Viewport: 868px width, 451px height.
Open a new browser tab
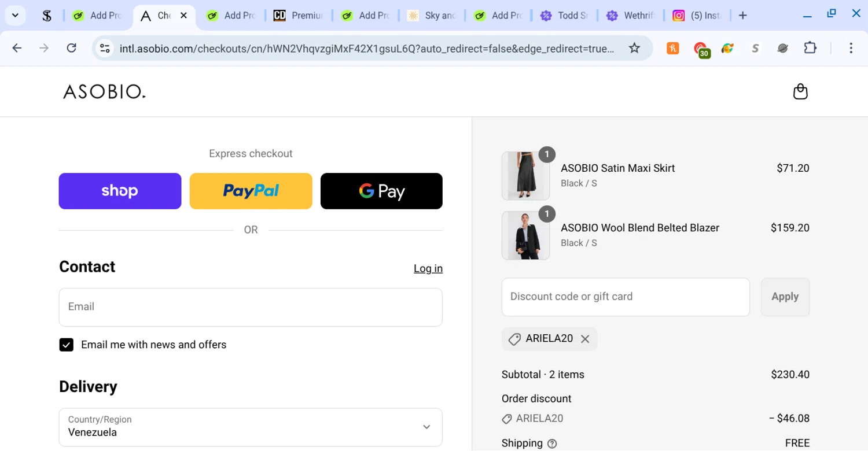743,16
